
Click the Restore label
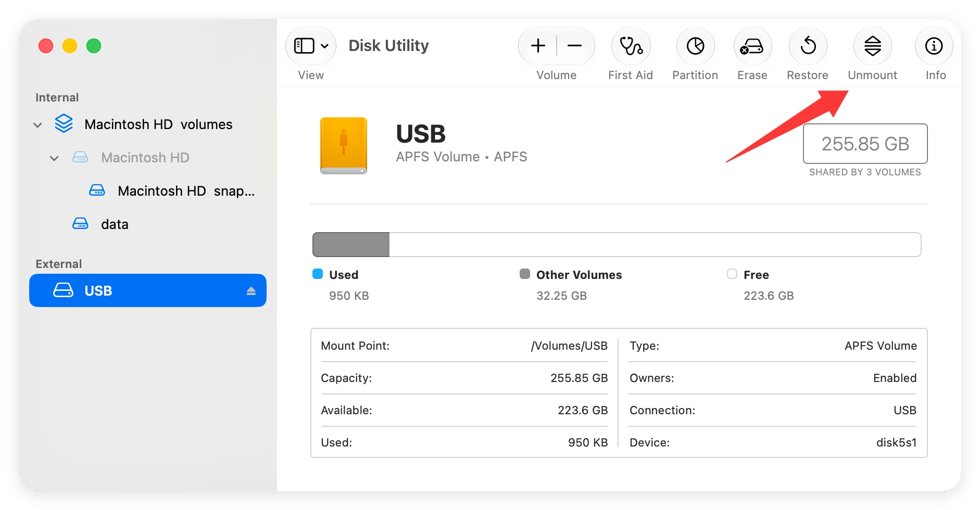pyautogui.click(x=808, y=75)
